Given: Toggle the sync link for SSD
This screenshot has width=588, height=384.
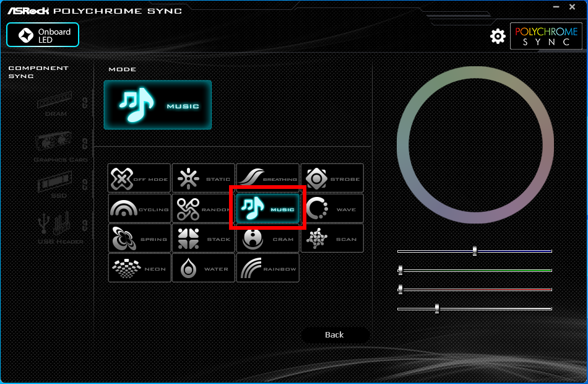Looking at the screenshot, I should tap(85, 185).
